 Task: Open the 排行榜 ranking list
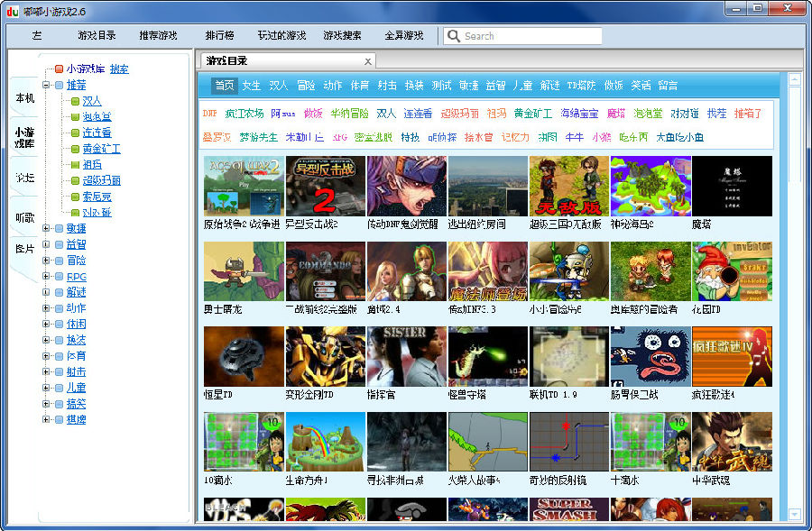click(x=219, y=36)
